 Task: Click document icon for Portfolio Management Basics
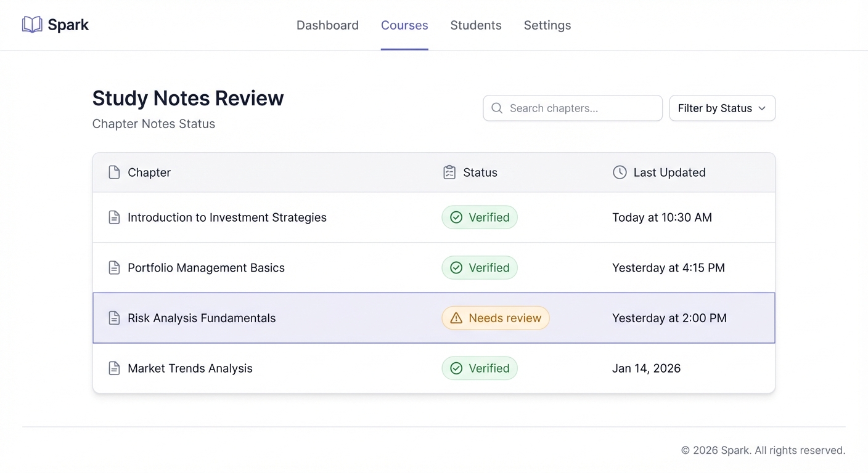point(114,268)
